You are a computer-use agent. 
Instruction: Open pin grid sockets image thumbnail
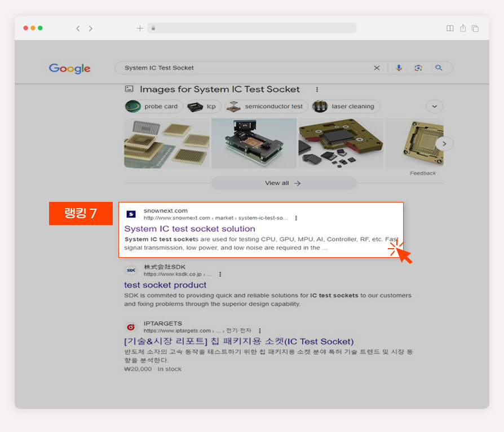167,143
